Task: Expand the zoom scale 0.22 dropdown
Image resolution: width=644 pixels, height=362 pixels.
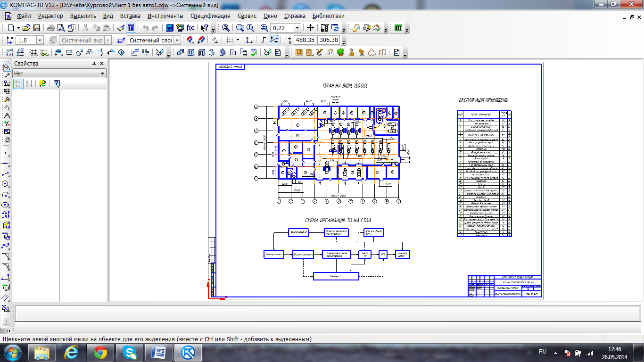Action: [x=297, y=28]
